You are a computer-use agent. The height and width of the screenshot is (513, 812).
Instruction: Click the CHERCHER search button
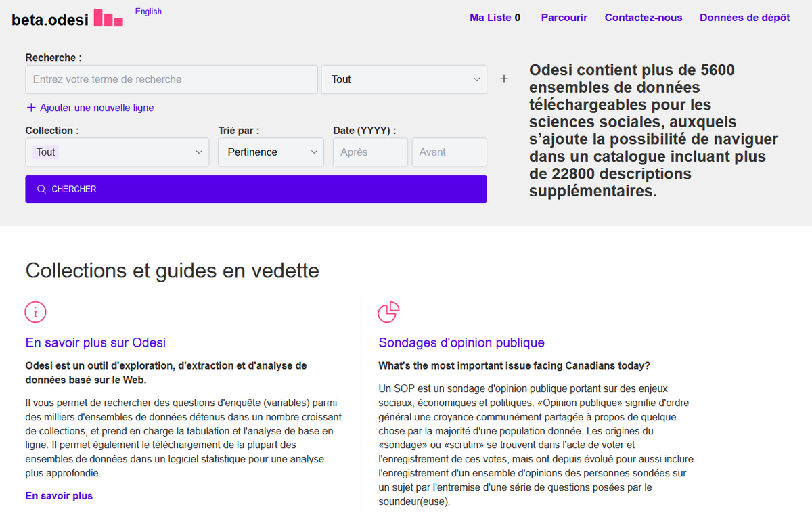[256, 189]
